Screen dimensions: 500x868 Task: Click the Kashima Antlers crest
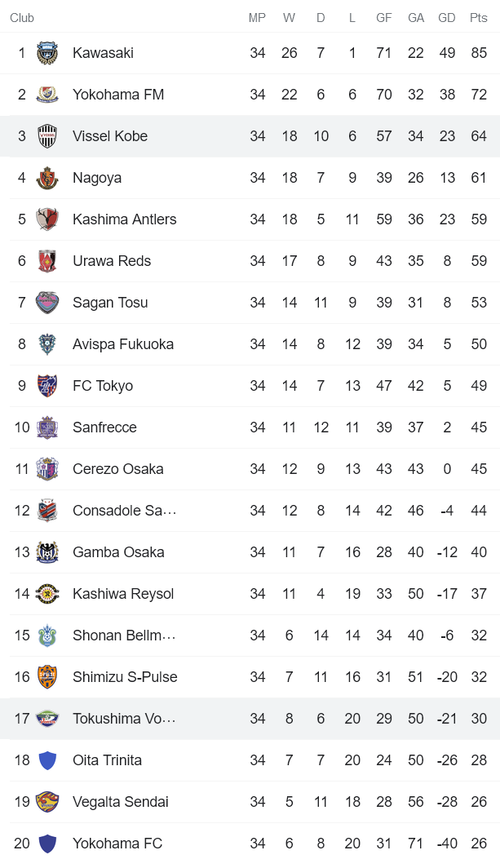49,219
